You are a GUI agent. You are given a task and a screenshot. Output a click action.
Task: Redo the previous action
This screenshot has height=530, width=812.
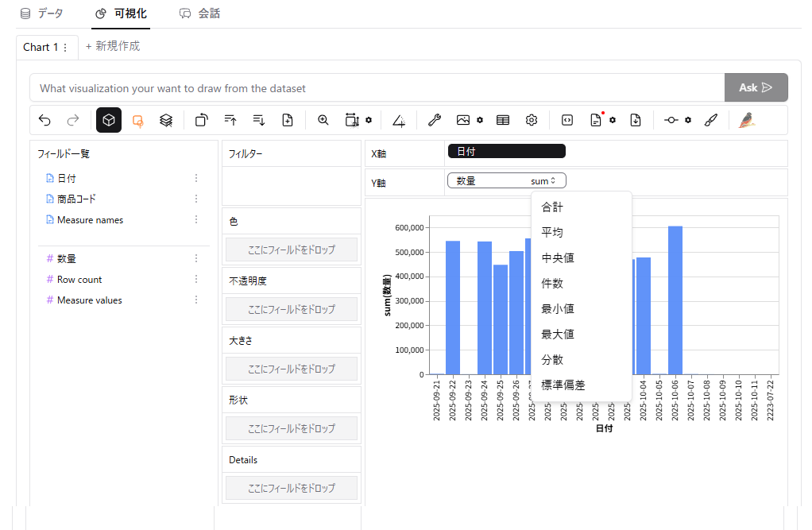click(x=73, y=120)
